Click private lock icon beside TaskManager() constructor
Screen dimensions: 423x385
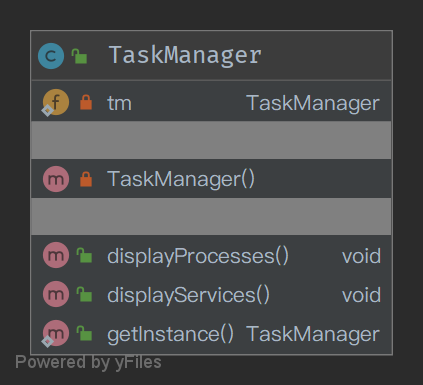click(x=86, y=179)
